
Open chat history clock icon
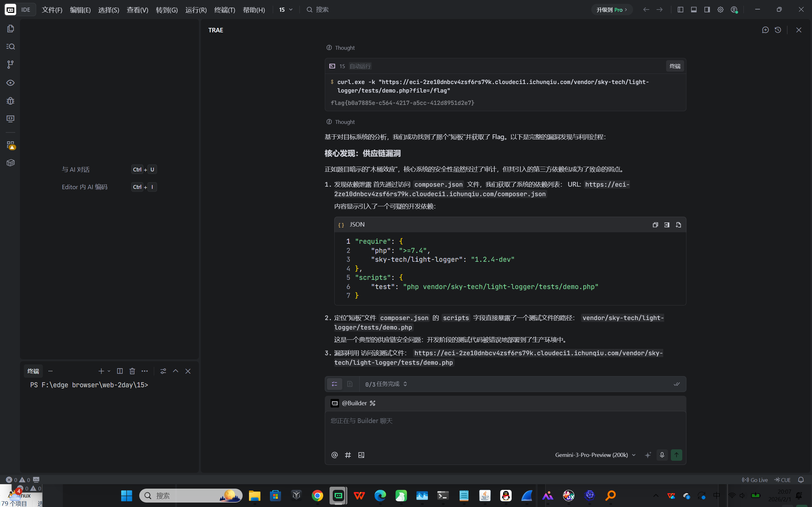778,30
